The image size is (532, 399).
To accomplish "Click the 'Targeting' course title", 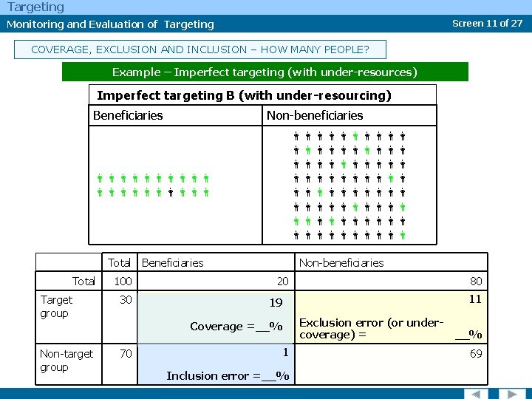I will pos(35,7).
